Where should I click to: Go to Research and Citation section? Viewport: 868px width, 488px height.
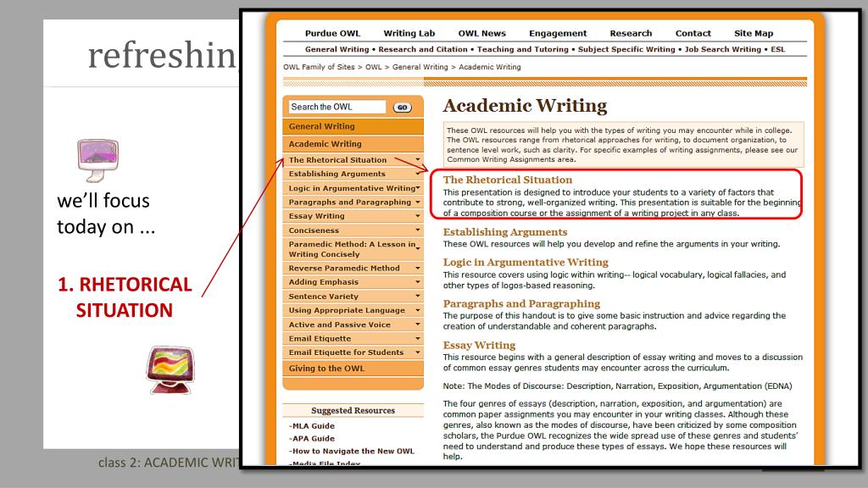tap(423, 49)
